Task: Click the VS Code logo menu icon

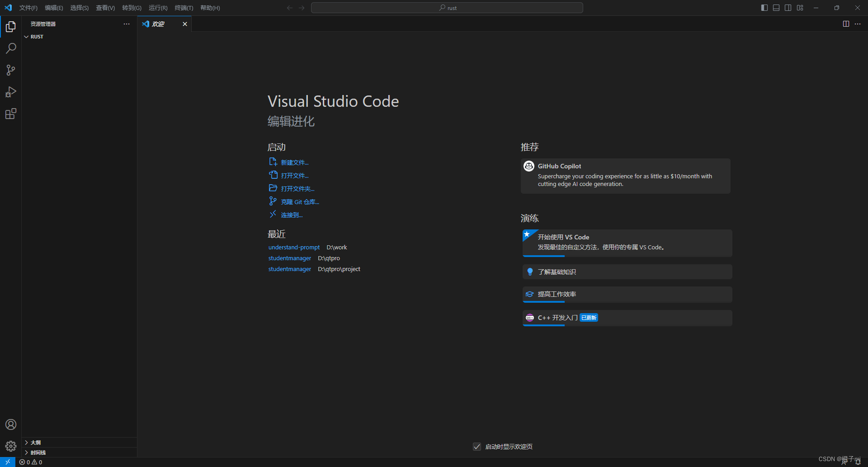Action: [8, 8]
